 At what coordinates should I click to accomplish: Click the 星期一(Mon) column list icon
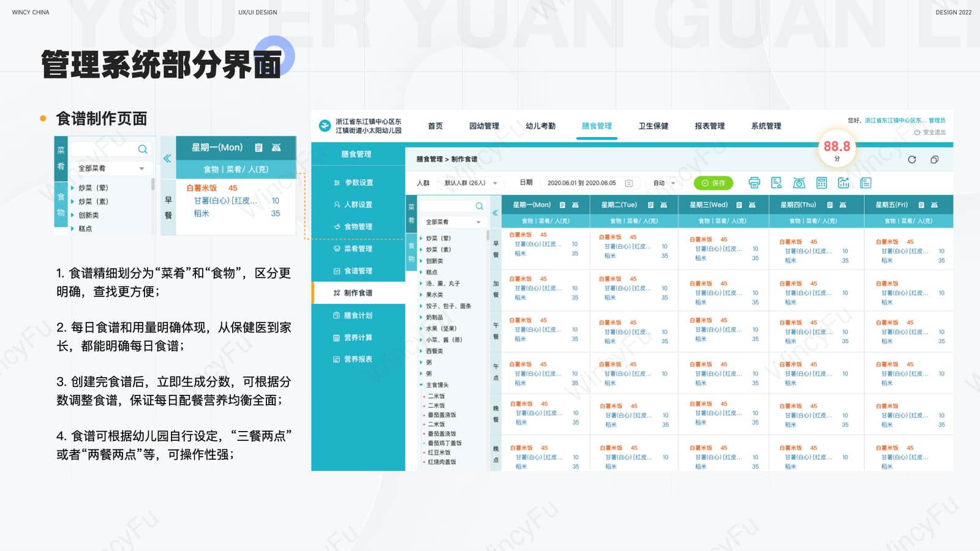coord(562,204)
